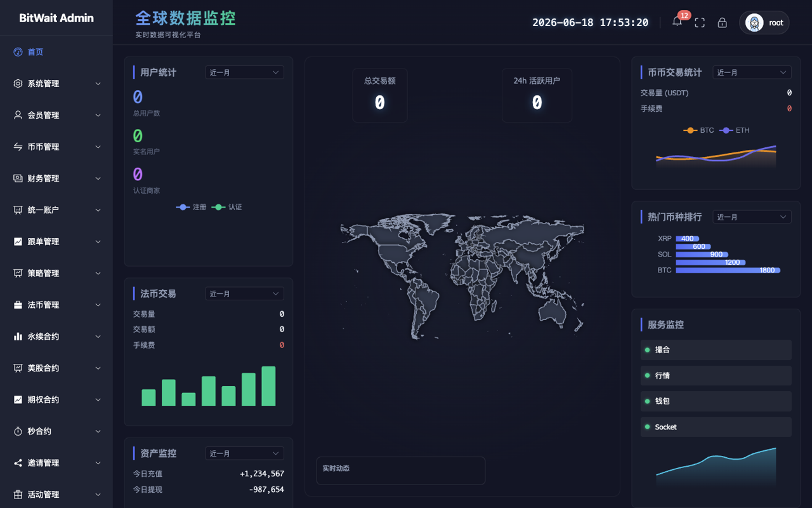Click the 撮合 service monitor row
The width and height of the screenshot is (812, 508).
(x=716, y=350)
